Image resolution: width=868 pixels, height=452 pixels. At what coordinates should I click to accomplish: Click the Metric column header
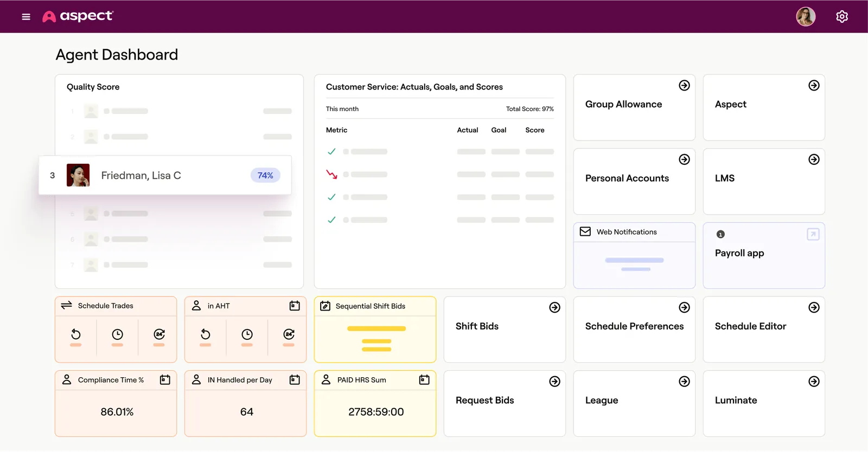coord(336,130)
